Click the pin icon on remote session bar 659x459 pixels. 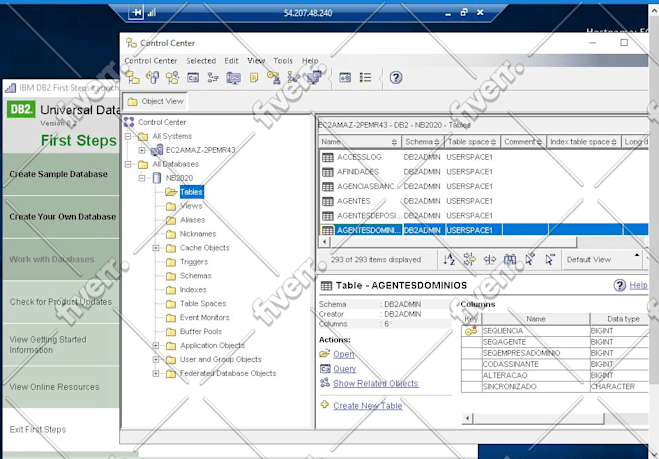click(x=136, y=13)
